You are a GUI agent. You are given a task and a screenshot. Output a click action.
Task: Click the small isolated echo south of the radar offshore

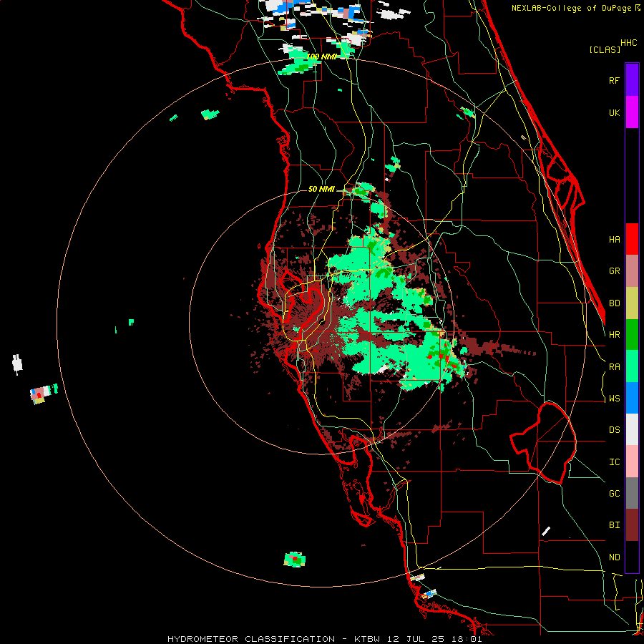(295, 560)
